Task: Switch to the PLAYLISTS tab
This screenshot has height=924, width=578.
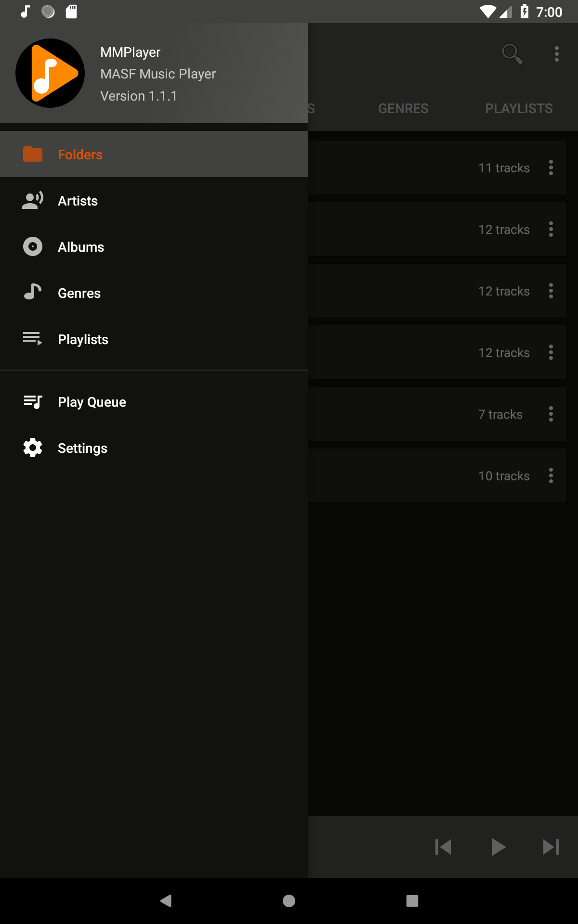Action: (519, 109)
